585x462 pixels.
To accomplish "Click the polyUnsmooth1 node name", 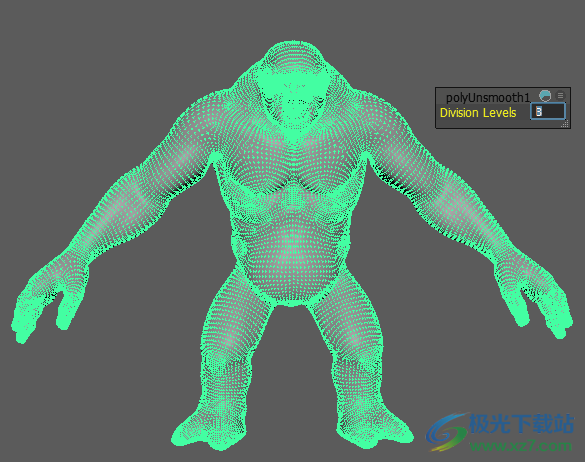I will pyautogui.click(x=488, y=97).
